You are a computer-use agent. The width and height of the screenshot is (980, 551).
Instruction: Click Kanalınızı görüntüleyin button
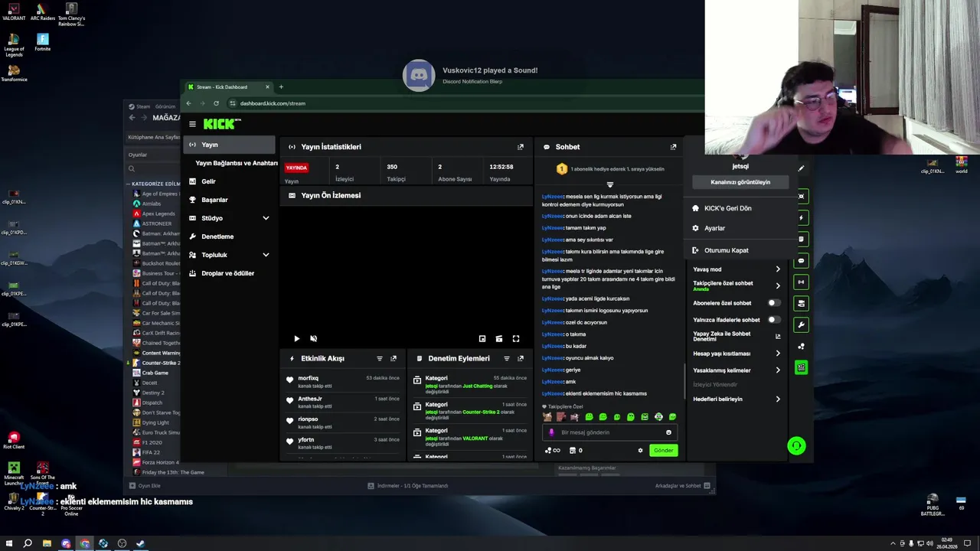click(740, 182)
